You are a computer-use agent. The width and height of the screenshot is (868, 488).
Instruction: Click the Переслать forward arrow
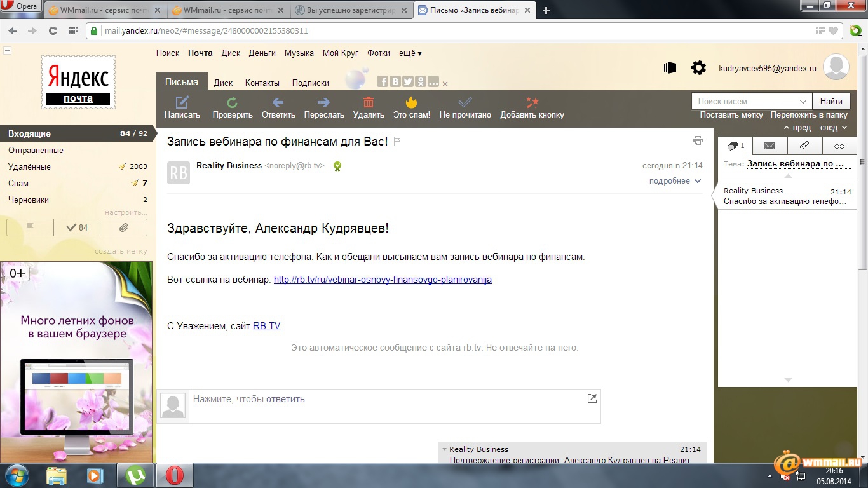pos(323,102)
